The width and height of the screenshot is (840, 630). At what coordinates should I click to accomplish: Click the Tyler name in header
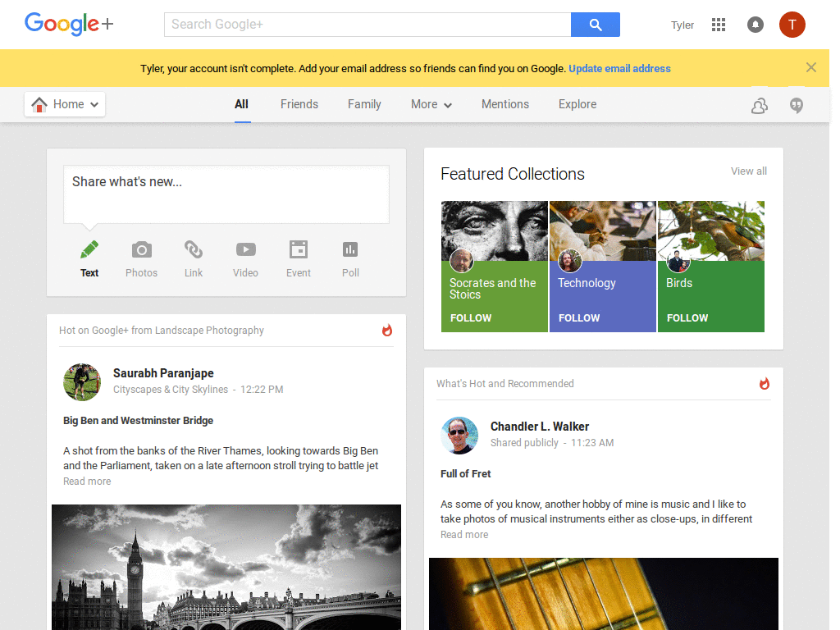682,25
